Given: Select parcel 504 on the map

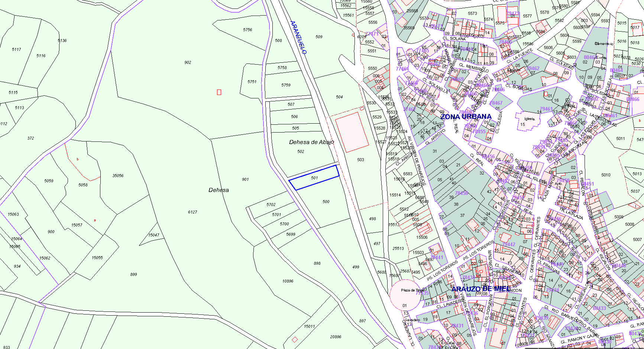Looking at the screenshot, I should pos(339,97).
